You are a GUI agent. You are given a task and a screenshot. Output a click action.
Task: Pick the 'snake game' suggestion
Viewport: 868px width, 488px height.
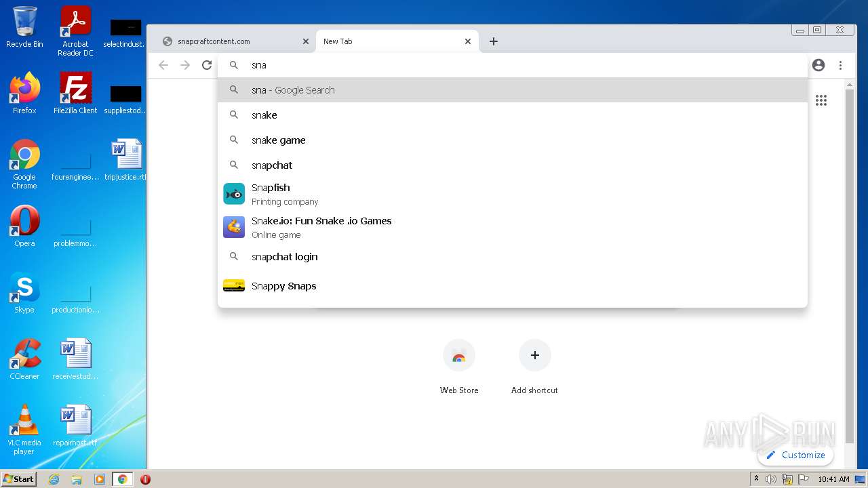coord(513,140)
